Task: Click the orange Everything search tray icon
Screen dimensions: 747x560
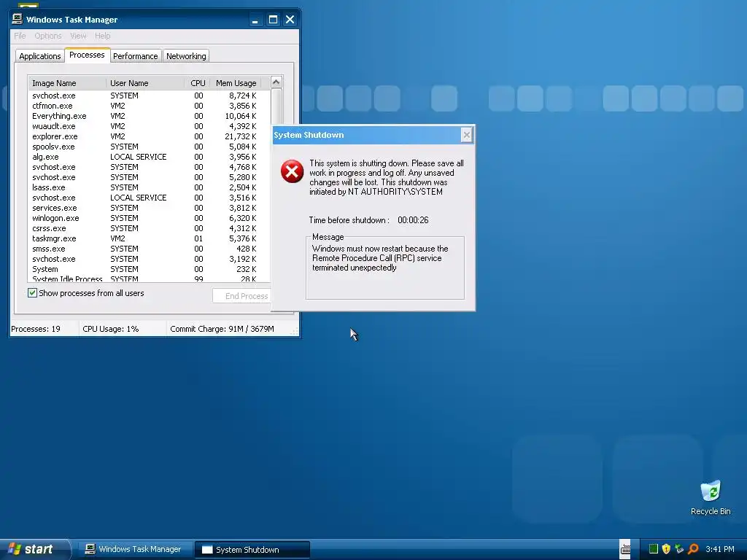Action: point(693,549)
